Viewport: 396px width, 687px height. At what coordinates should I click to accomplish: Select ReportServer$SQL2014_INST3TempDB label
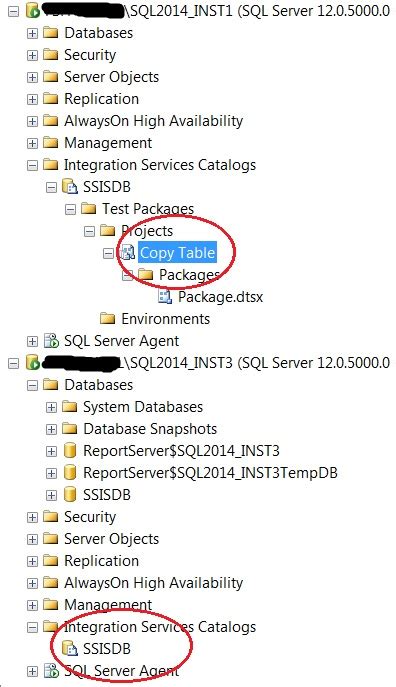point(210,473)
